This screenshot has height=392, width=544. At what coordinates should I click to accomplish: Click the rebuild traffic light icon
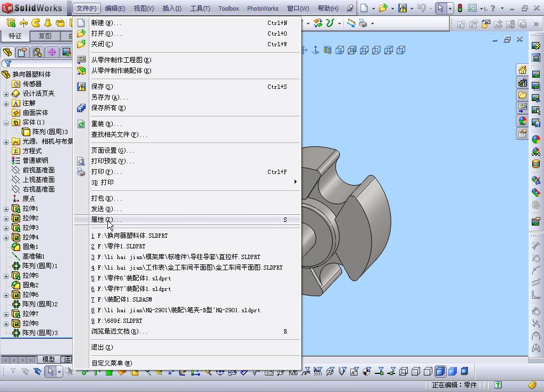459,8
